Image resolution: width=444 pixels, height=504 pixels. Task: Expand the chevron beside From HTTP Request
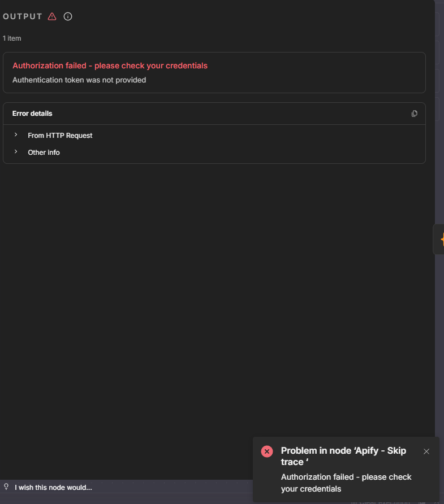pos(16,135)
